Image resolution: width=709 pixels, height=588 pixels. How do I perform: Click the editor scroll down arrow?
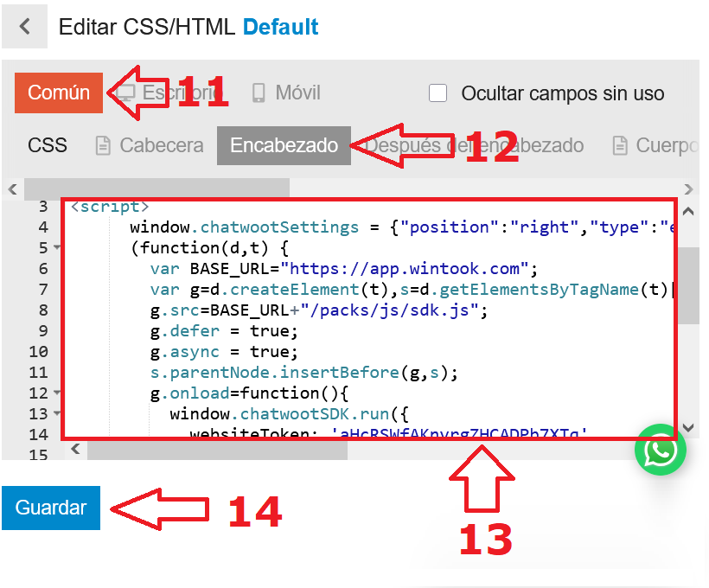[x=688, y=427]
